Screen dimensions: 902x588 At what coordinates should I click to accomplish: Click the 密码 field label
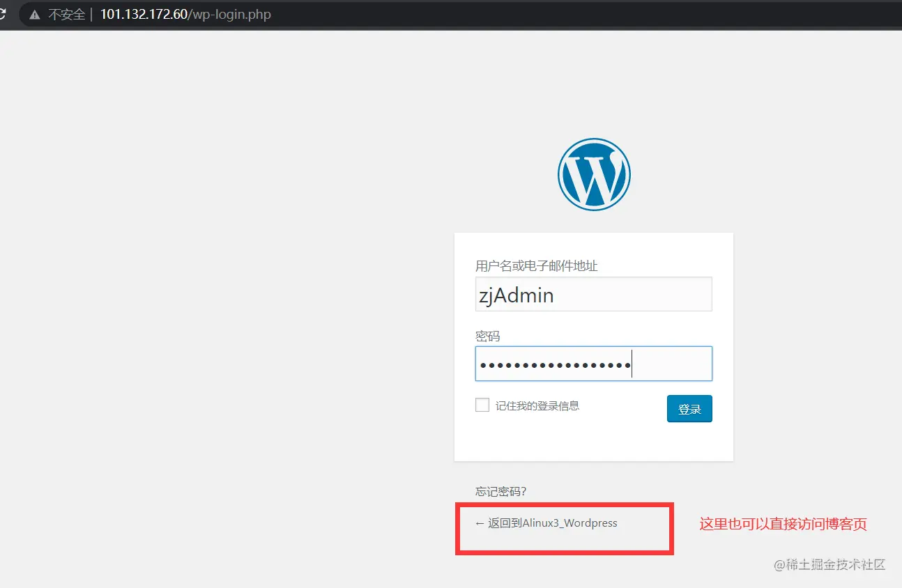(488, 336)
